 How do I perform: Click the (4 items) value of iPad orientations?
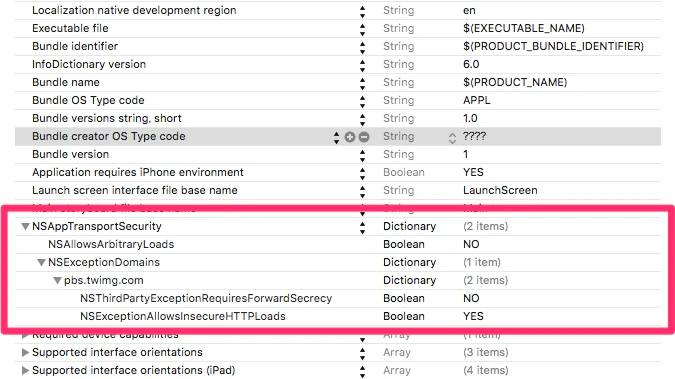coord(486,370)
